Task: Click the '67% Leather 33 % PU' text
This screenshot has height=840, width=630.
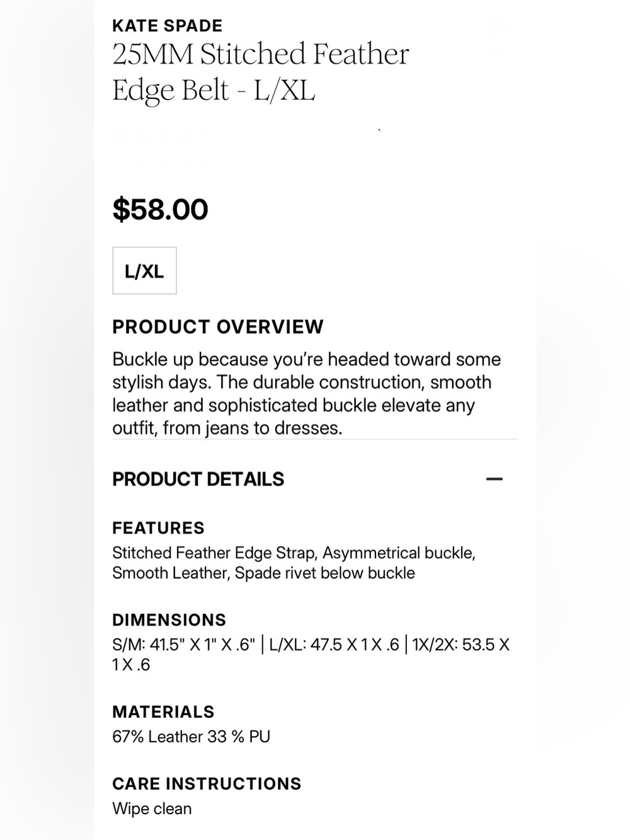Action: tap(191, 737)
